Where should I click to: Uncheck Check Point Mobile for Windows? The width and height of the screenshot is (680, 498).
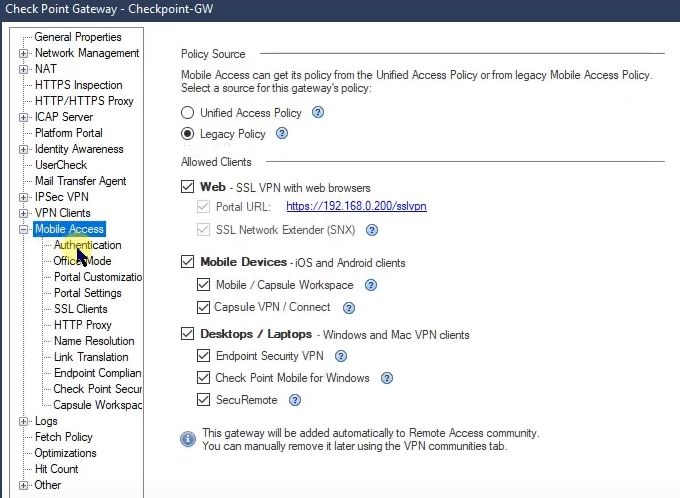203,377
